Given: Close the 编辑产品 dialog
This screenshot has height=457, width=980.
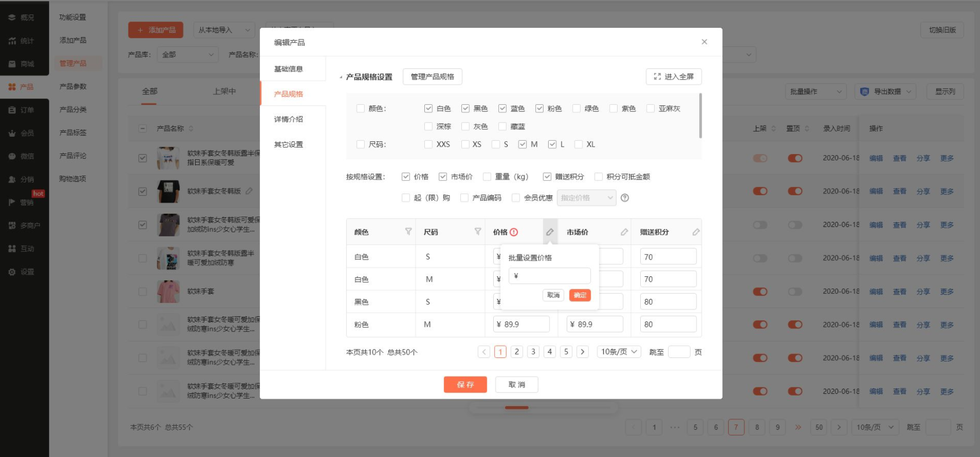Looking at the screenshot, I should click(704, 42).
